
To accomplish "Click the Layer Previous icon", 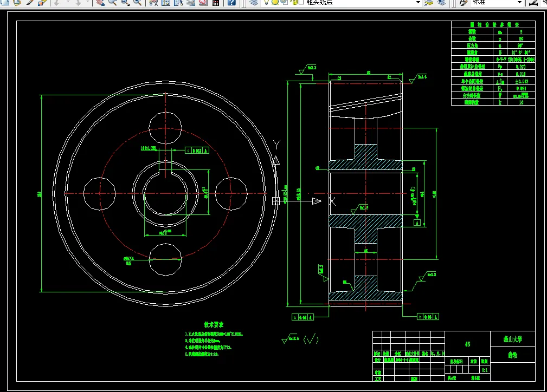I will (x=441, y=2).
